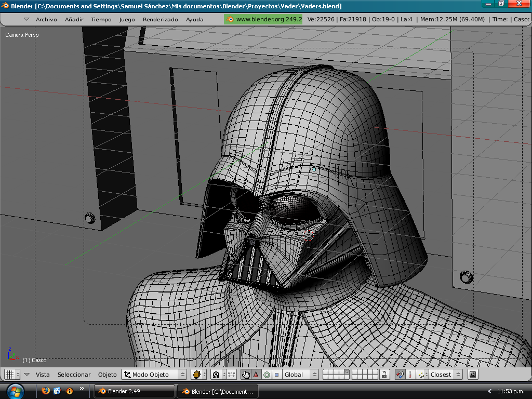Click the window type selector arrows

click(x=17, y=375)
